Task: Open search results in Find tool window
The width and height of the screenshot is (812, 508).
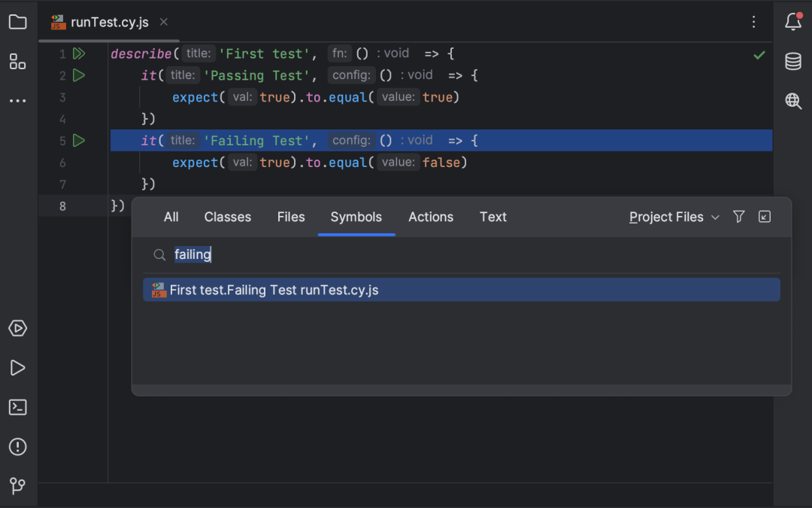Action: 765,217
